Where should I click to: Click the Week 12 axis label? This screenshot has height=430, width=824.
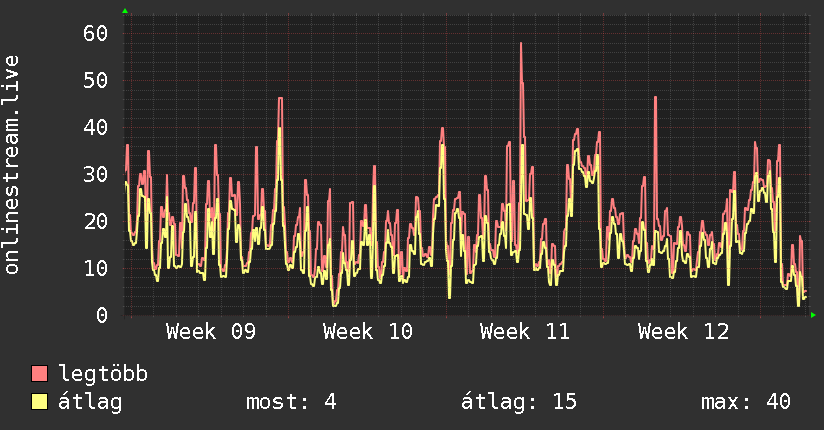(x=683, y=332)
